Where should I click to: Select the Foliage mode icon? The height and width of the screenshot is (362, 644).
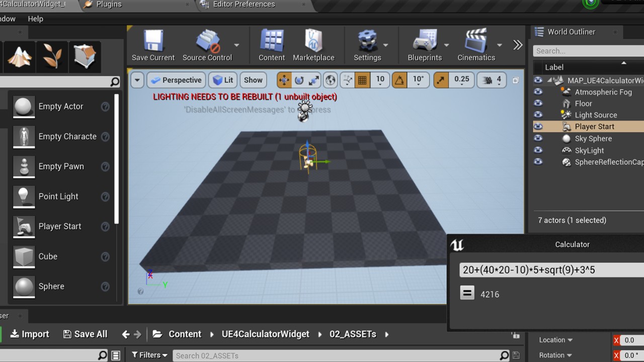[x=52, y=55]
